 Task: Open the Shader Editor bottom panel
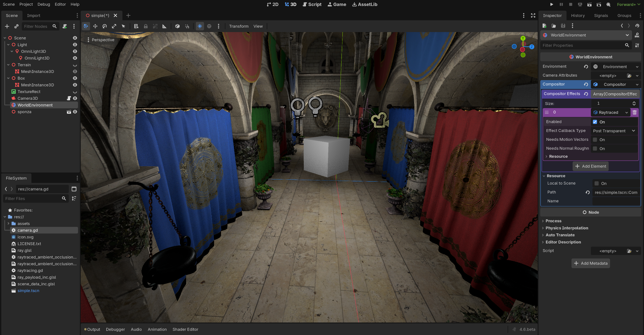coord(185,329)
